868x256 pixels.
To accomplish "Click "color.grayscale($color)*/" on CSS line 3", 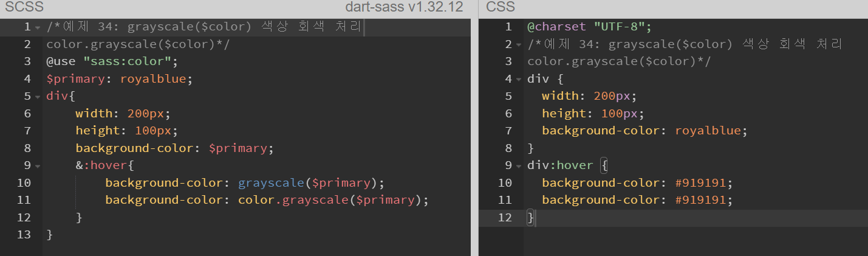I will [x=619, y=61].
